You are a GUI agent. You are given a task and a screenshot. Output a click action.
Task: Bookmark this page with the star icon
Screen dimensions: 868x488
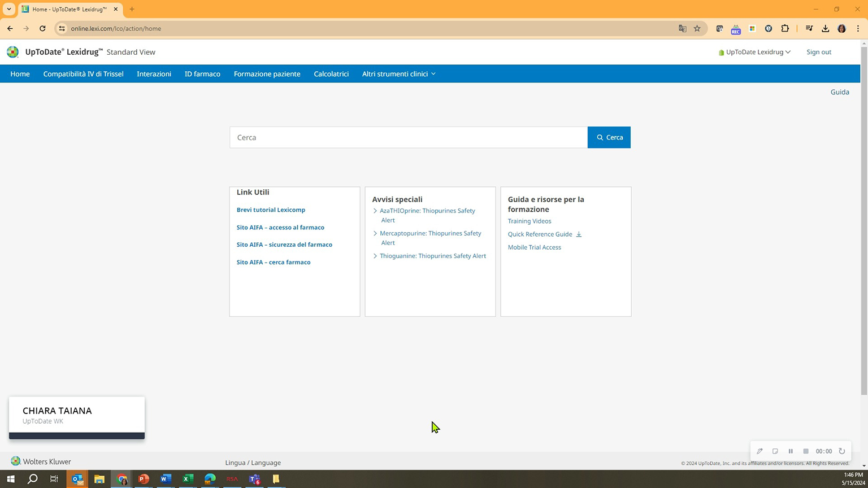pos(697,28)
